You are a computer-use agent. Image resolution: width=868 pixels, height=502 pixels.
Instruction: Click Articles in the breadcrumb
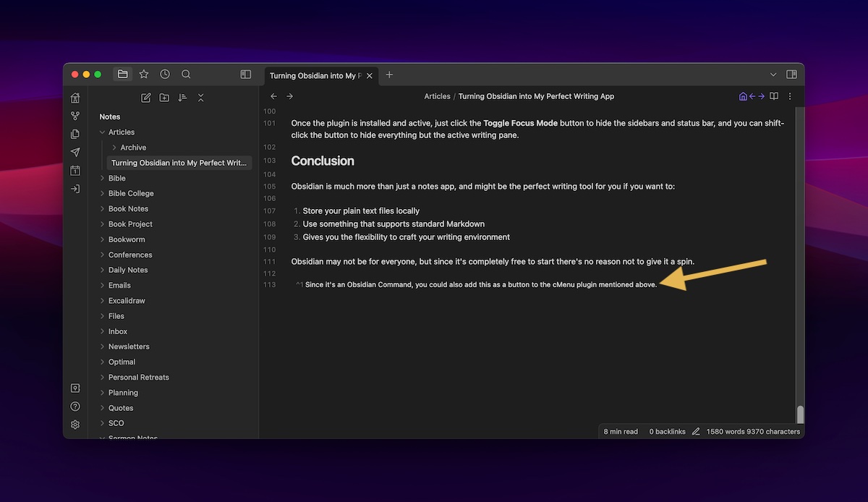click(437, 96)
